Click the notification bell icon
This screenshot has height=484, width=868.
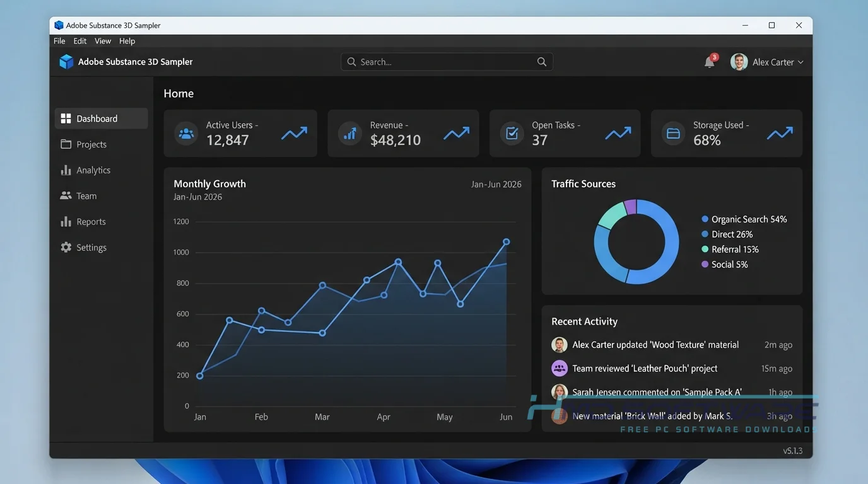[x=710, y=62]
